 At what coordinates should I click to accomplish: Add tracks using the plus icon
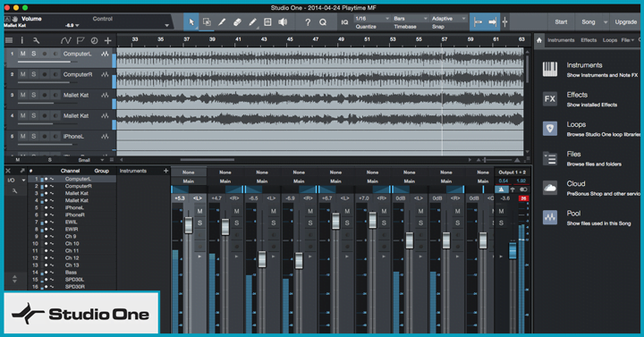(107, 40)
